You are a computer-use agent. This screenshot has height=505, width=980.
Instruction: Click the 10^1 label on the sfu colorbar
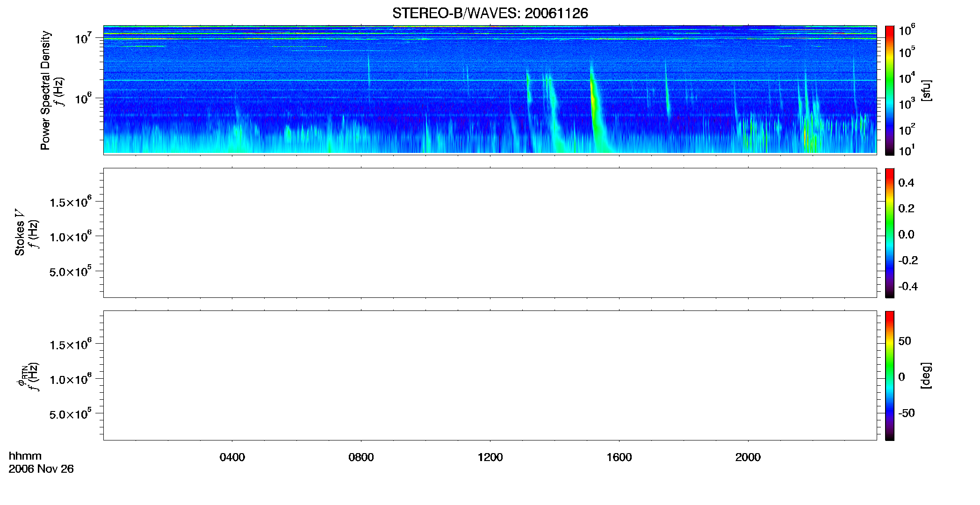tap(907, 151)
